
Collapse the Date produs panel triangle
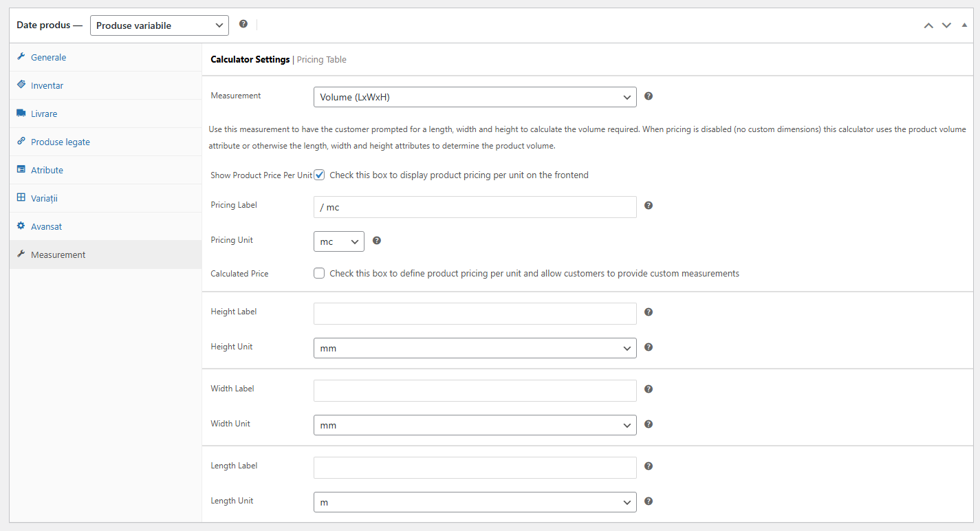coord(964,25)
